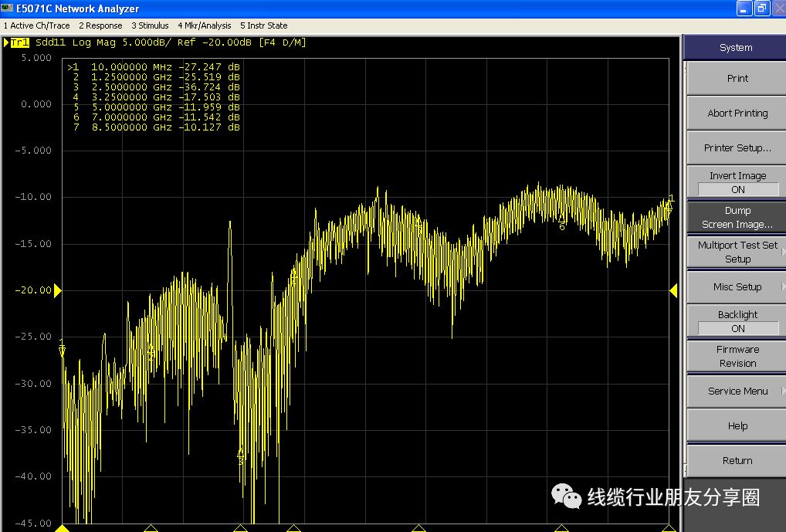The width and height of the screenshot is (786, 532).
Task: Expand Multiport Test Set Setup submenu
Action: [x=737, y=252]
